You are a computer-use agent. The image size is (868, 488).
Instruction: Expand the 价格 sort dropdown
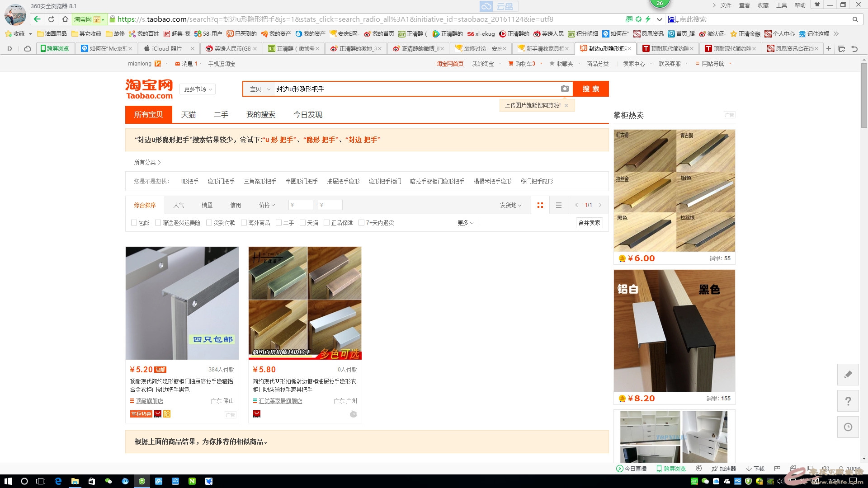(x=267, y=205)
